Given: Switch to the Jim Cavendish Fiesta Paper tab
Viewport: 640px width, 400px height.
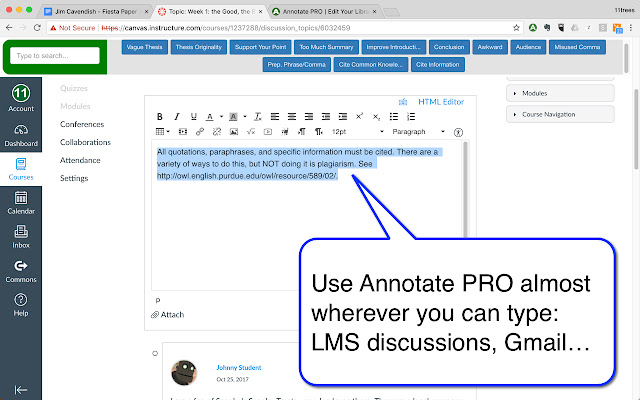Looking at the screenshot, I should (x=96, y=11).
